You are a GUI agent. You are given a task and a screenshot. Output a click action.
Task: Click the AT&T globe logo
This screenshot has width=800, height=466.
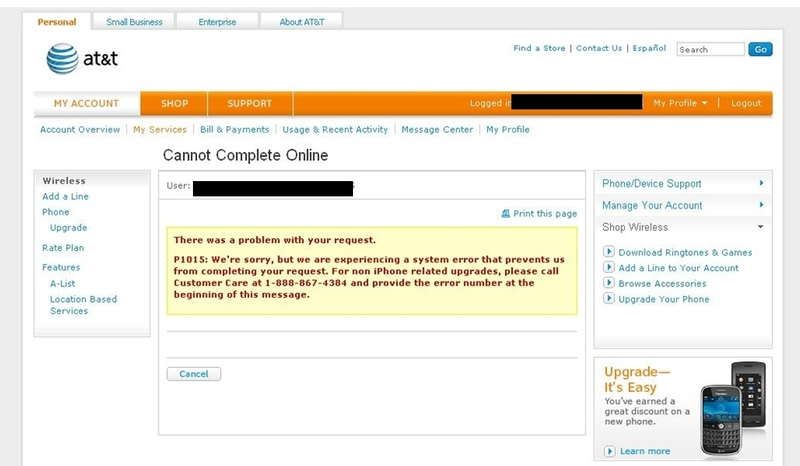pyautogui.click(x=62, y=59)
